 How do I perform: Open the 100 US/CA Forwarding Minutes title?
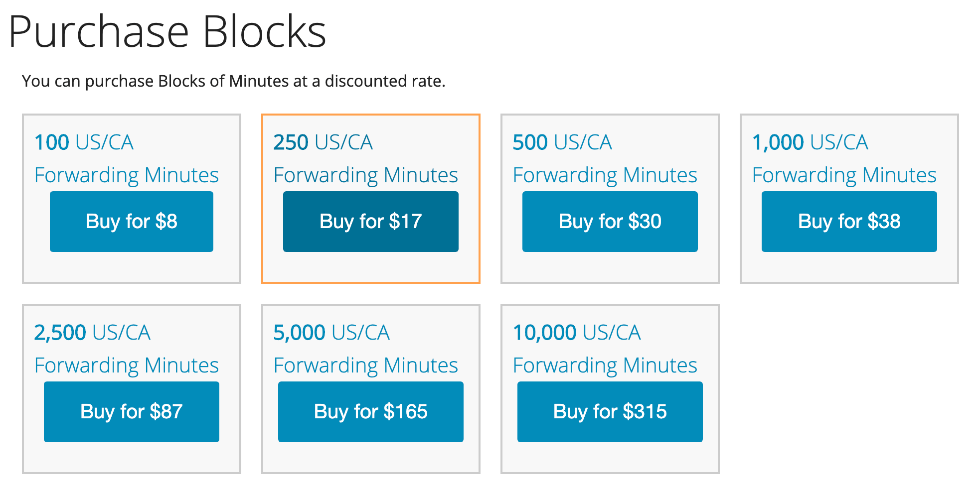tap(126, 158)
